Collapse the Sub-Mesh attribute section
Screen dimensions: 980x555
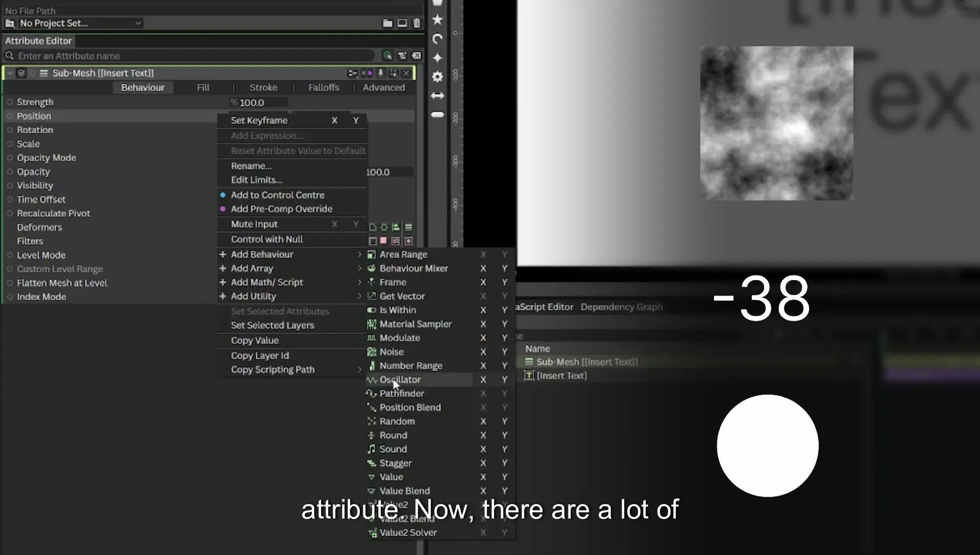(9, 73)
